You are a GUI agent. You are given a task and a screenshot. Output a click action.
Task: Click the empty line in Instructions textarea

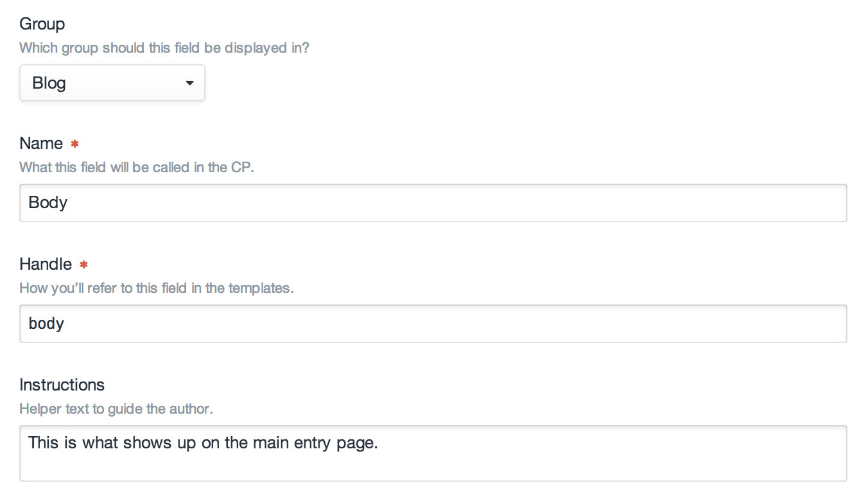click(433, 466)
